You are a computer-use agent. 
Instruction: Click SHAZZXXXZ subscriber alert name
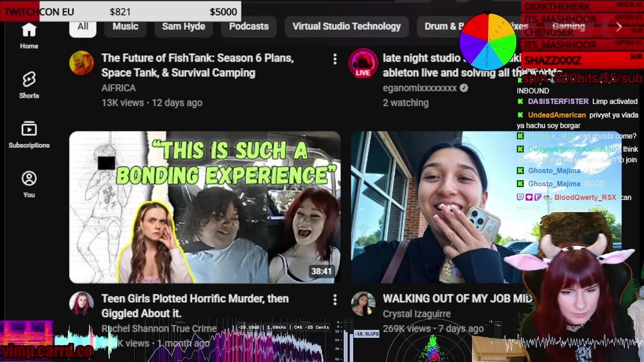pos(552,60)
